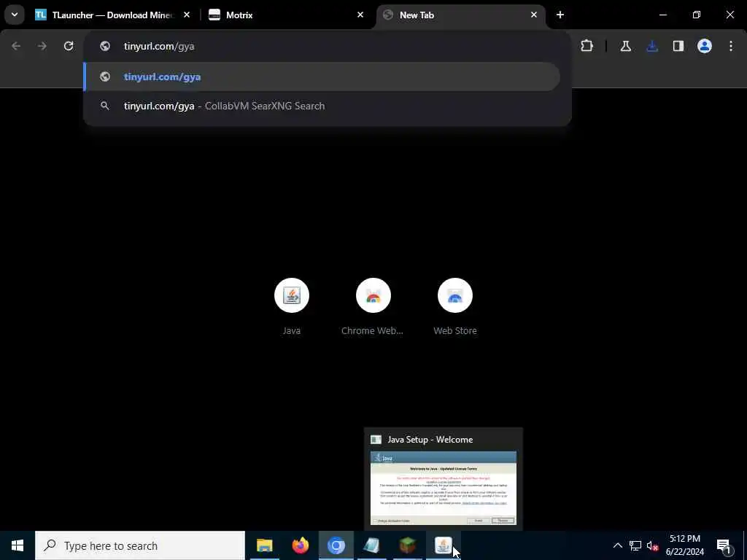Open Chrome three-dot menu
The image size is (747, 560).
tap(731, 46)
